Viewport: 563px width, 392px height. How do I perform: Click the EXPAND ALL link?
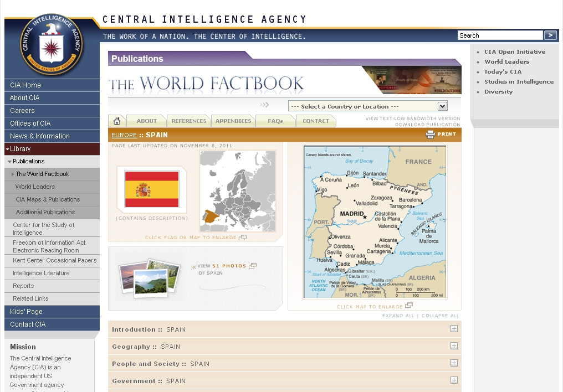point(398,314)
